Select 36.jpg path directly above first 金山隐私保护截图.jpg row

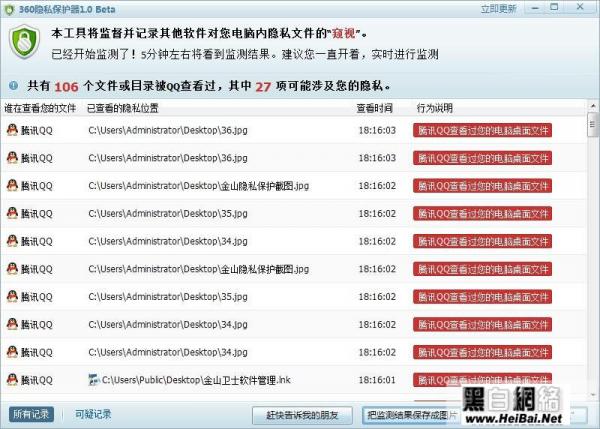168,158
